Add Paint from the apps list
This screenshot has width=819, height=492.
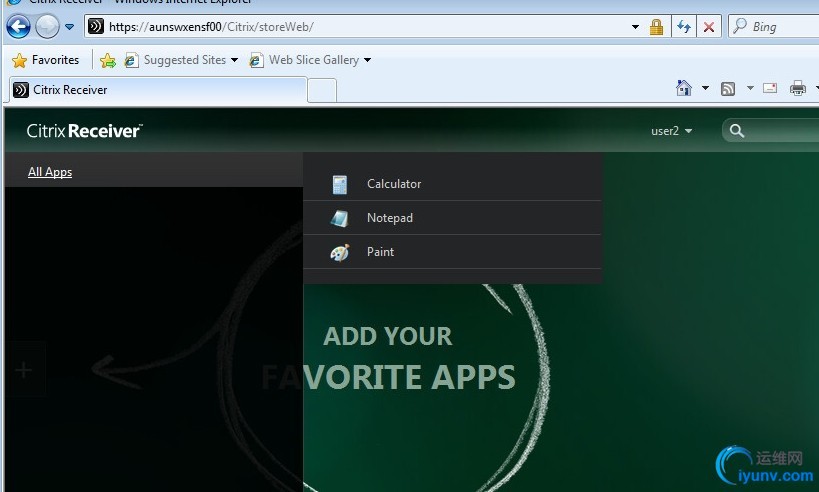click(452, 252)
